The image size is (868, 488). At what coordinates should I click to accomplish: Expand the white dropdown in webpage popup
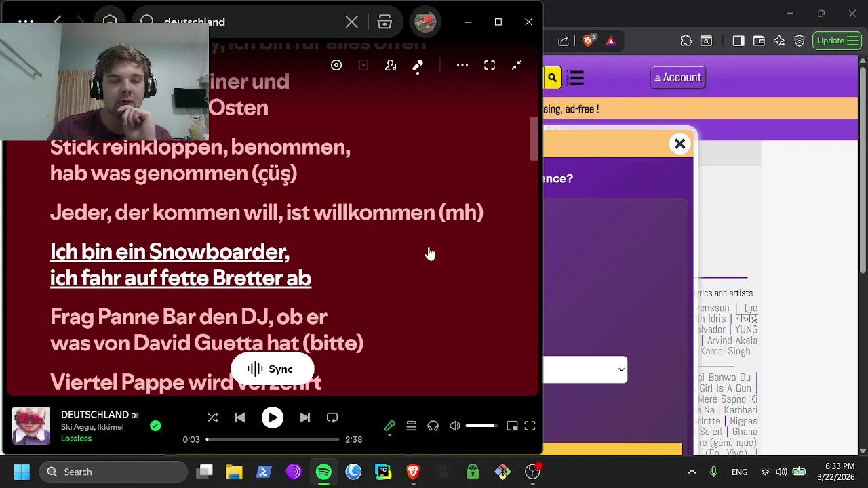pos(585,369)
